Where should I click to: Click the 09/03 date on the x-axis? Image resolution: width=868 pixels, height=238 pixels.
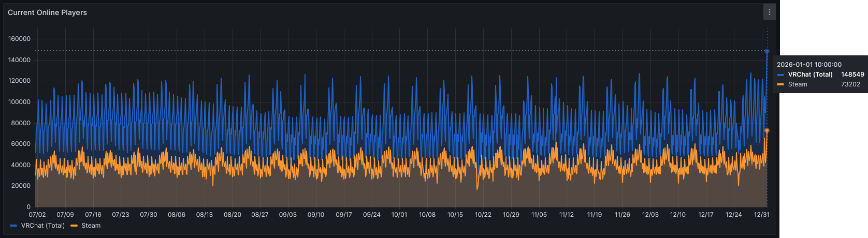tap(288, 214)
